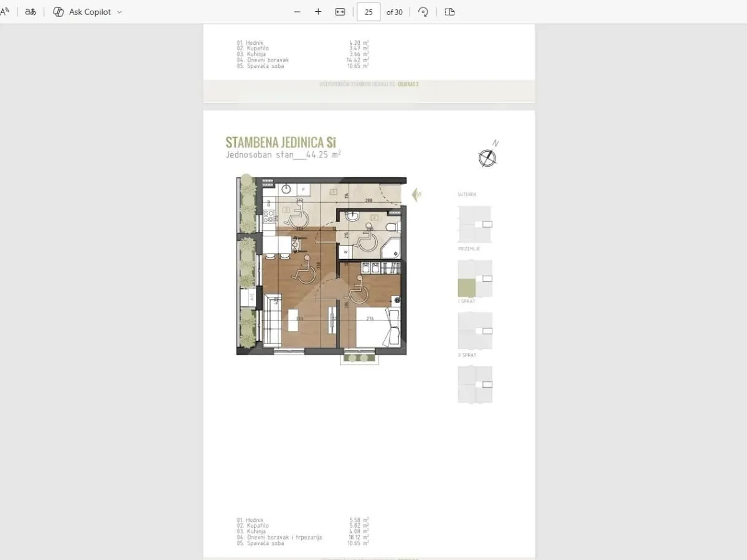Click the II SPRAT floor plan thumbnail
Screen dimensions: 747x560
pyautogui.click(x=475, y=385)
